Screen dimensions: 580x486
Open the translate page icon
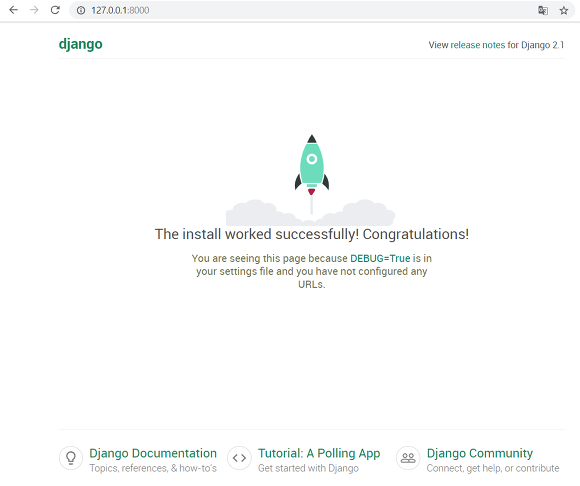(x=543, y=10)
